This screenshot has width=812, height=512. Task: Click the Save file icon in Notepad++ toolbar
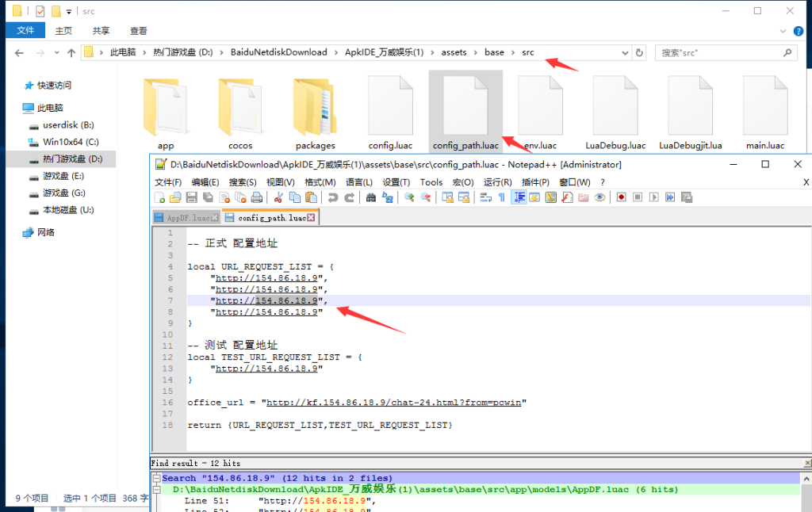[190, 197]
